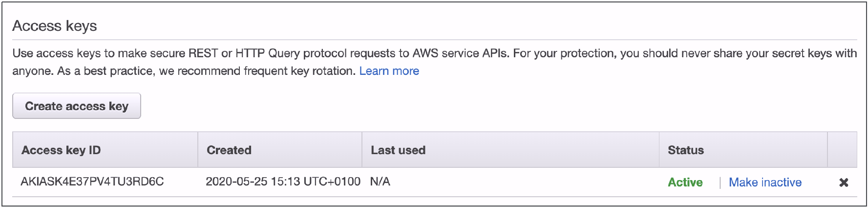Viewport: 868px width, 207px height.
Task: Click access key ID AKIASK4E37PV4TU3RD6C
Action: [92, 182]
